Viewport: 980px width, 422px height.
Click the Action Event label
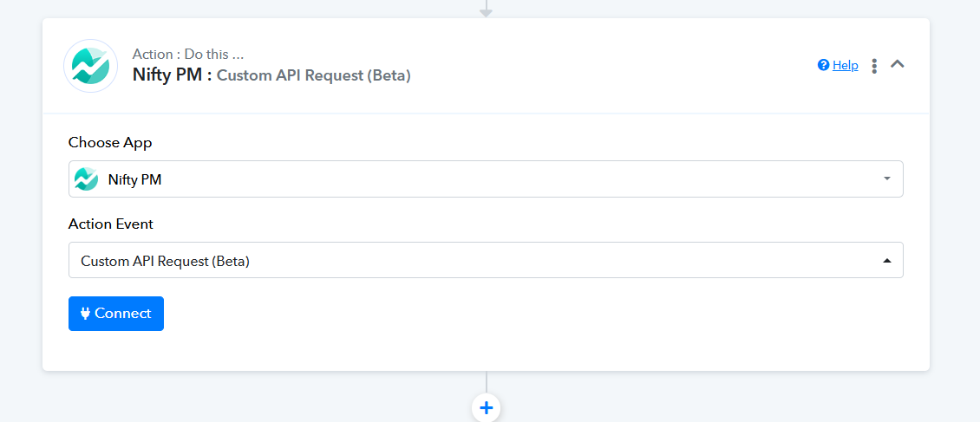[x=111, y=224]
